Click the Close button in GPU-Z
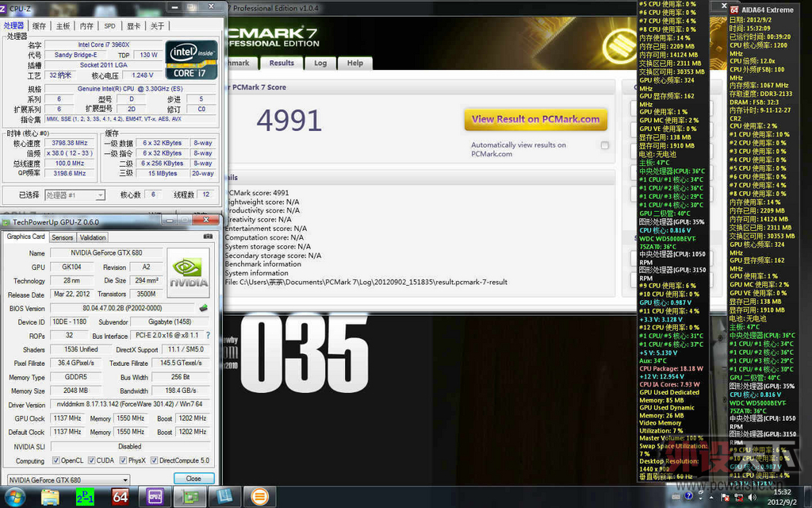Viewport: 812px width, 508px height. pos(193,479)
